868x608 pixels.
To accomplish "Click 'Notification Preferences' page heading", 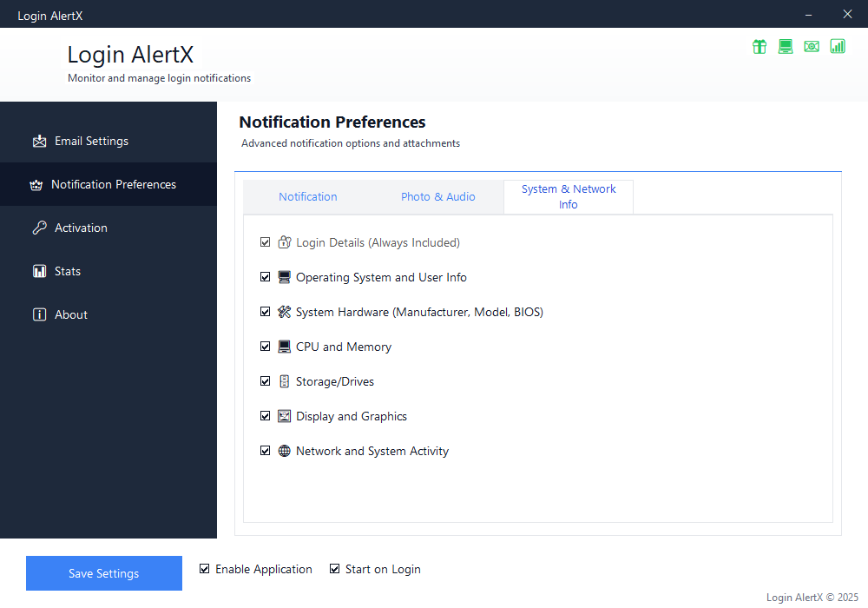I will 332,122.
